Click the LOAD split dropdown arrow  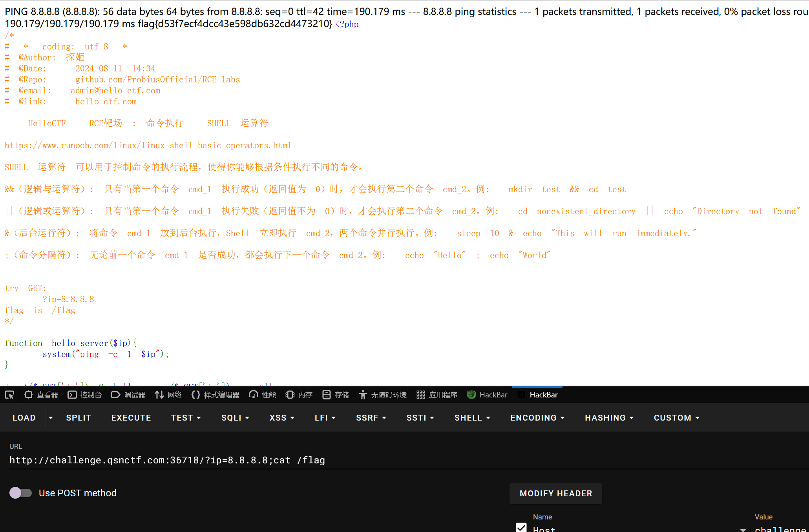tap(51, 417)
